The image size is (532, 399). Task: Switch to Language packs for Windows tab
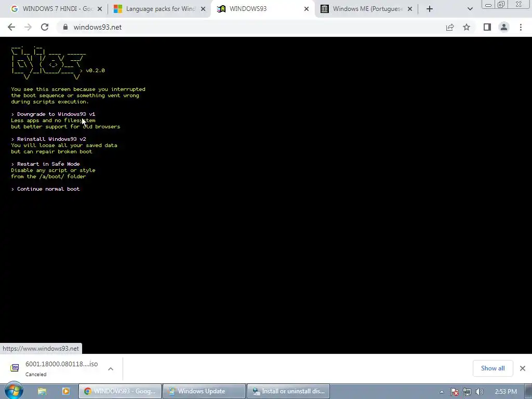click(x=159, y=9)
